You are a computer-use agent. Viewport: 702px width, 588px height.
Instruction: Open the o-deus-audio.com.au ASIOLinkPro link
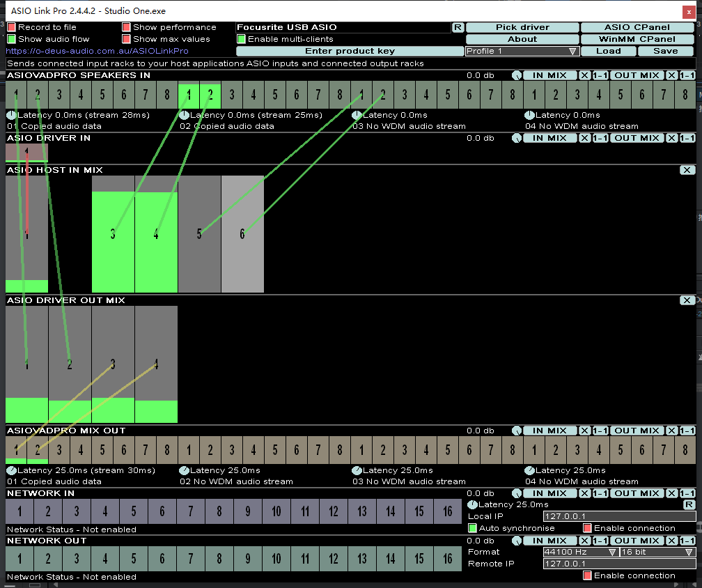coord(97,51)
